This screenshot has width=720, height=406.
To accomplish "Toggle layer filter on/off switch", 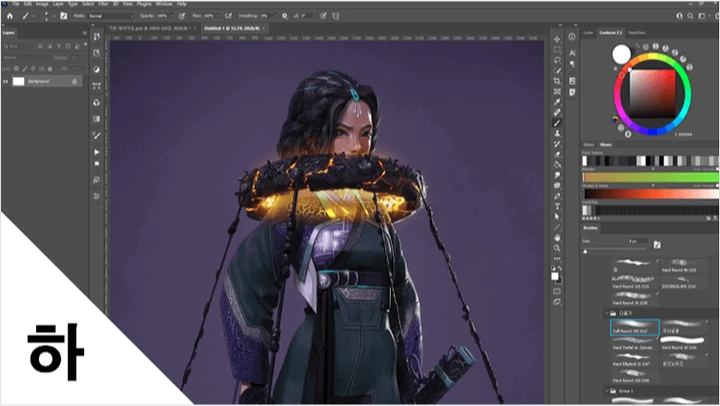I will tap(85, 45).
